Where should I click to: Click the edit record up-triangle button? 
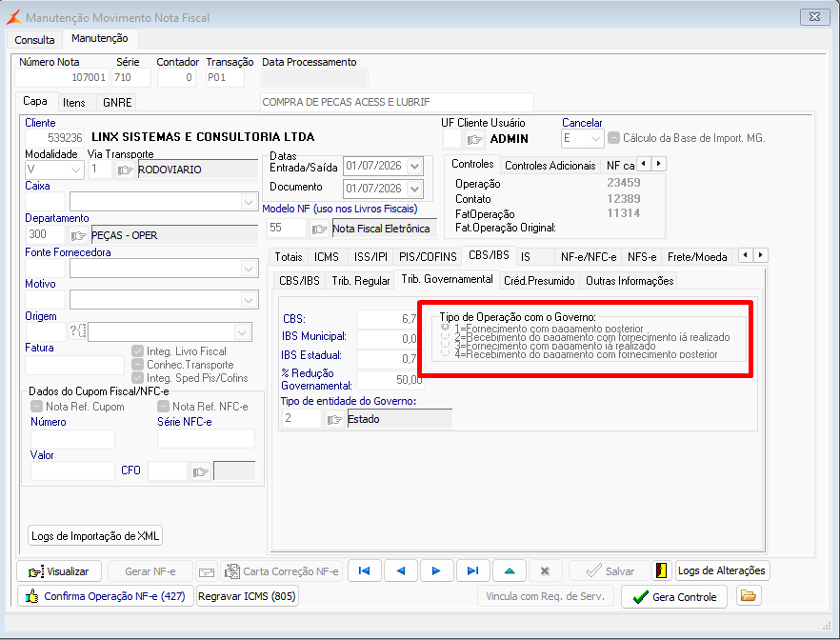tap(509, 570)
